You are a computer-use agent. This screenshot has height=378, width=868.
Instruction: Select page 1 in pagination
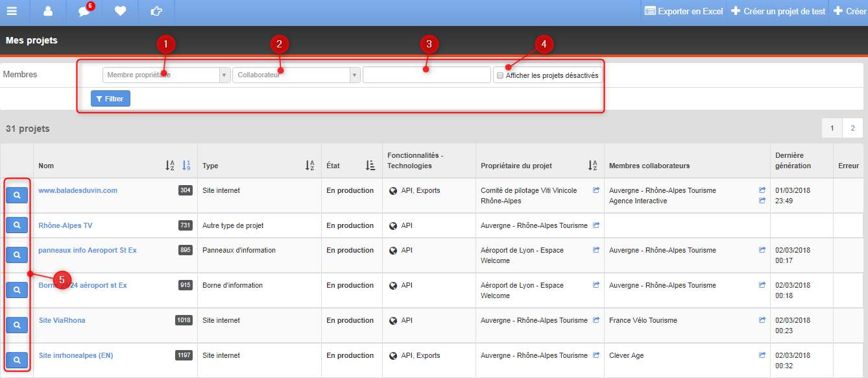tap(832, 128)
